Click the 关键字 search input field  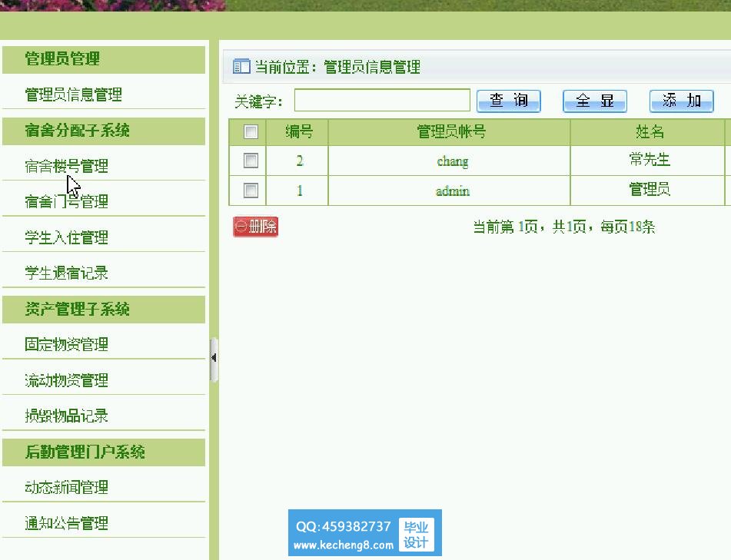pos(382,100)
